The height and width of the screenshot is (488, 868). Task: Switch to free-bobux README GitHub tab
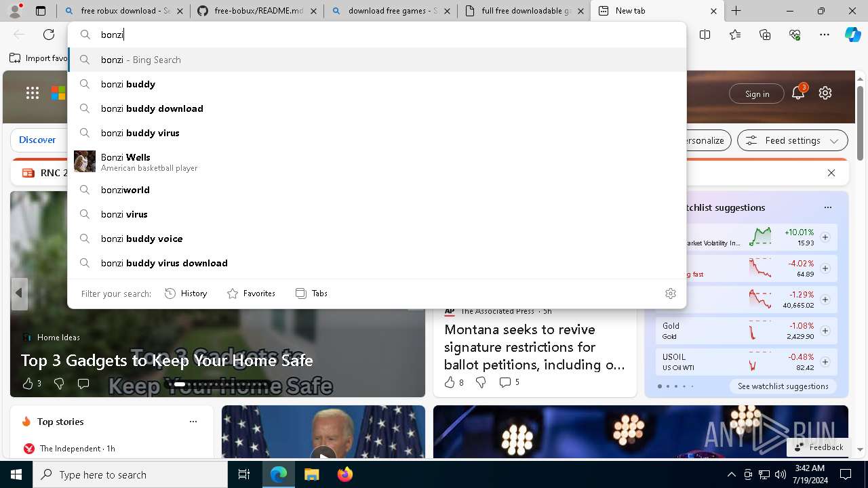(x=258, y=11)
